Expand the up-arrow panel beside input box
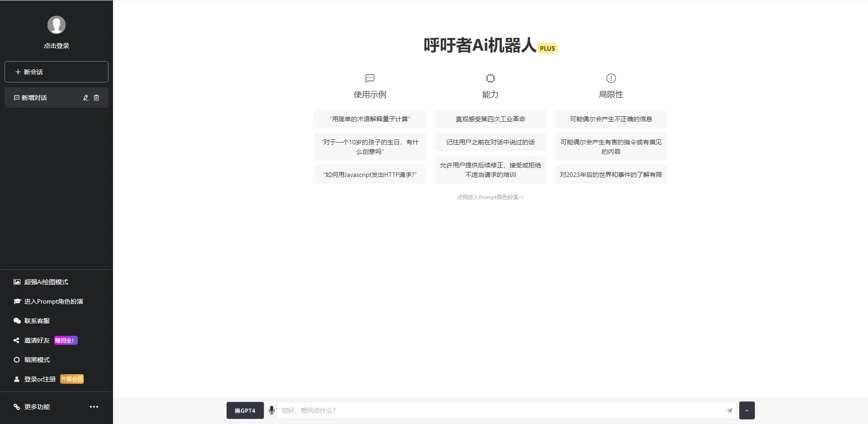This screenshot has height=424, width=868. (747, 410)
